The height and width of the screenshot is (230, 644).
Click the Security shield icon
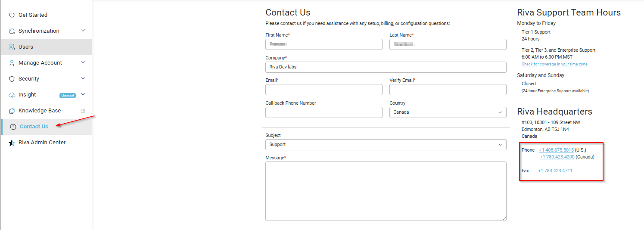[12, 79]
